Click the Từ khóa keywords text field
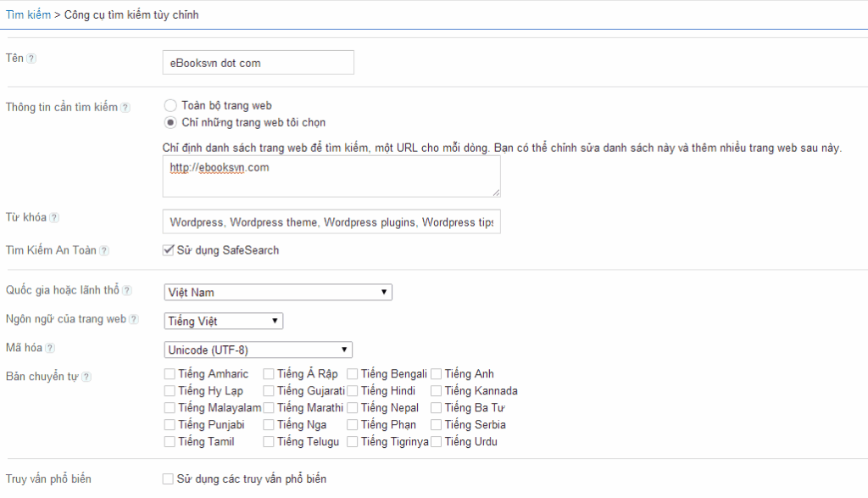The width and height of the screenshot is (868, 498). coord(331,222)
